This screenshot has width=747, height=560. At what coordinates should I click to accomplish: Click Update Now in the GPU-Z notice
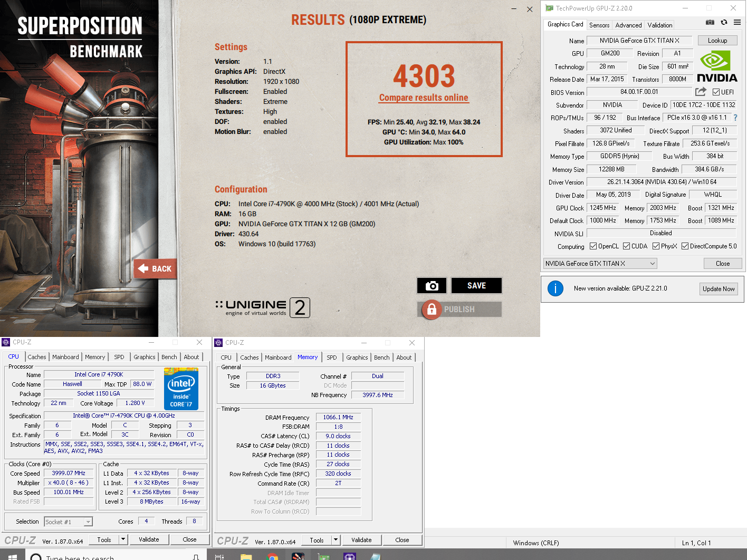(x=719, y=289)
